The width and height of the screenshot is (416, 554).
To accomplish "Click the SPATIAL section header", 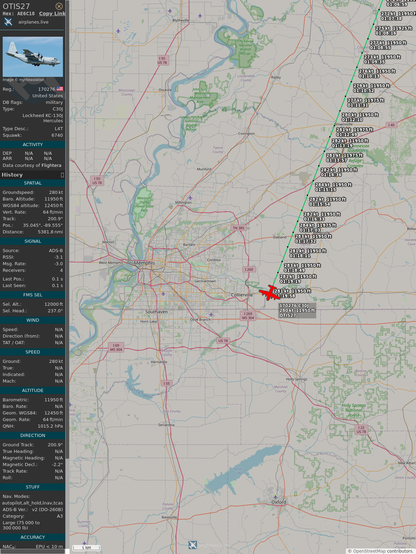I will (x=33, y=183).
